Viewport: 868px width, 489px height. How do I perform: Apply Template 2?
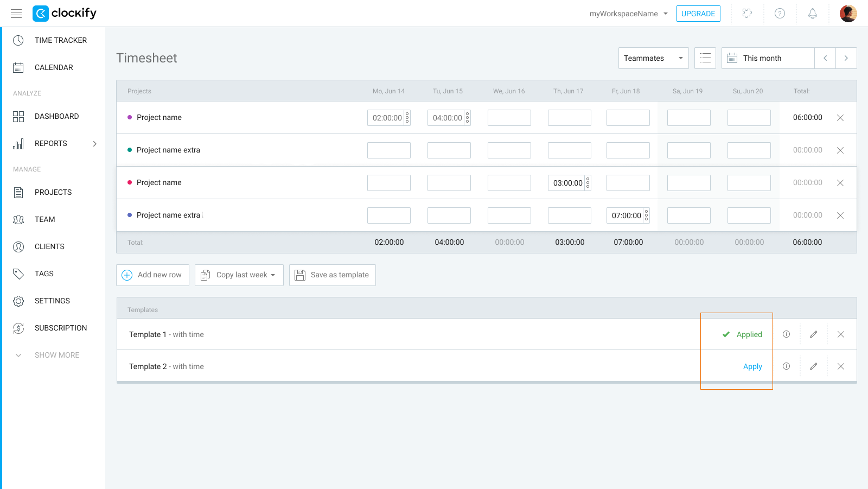[752, 367]
